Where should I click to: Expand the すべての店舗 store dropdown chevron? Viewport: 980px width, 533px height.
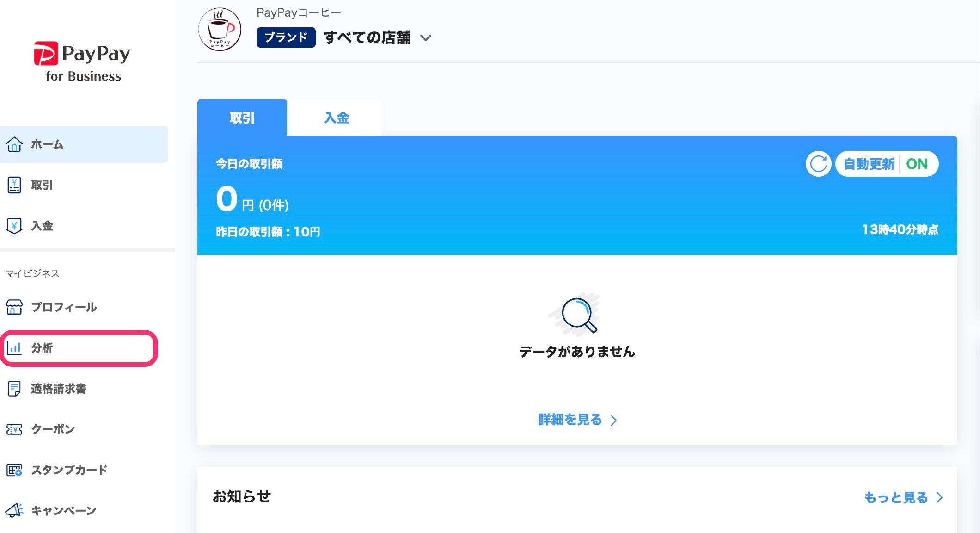click(x=426, y=38)
